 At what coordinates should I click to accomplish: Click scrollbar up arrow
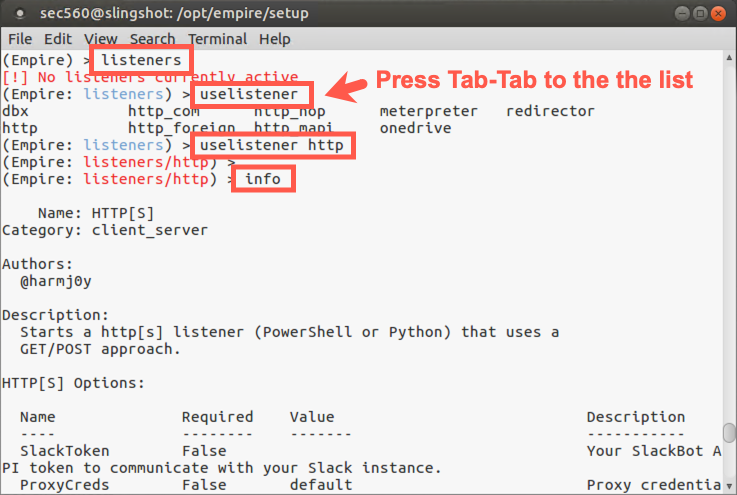coord(729,57)
